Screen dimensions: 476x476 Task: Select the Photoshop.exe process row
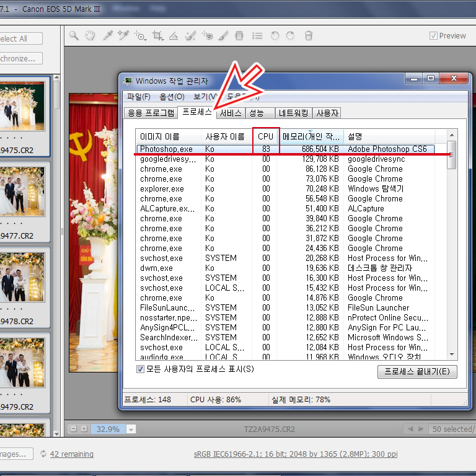[286, 149]
